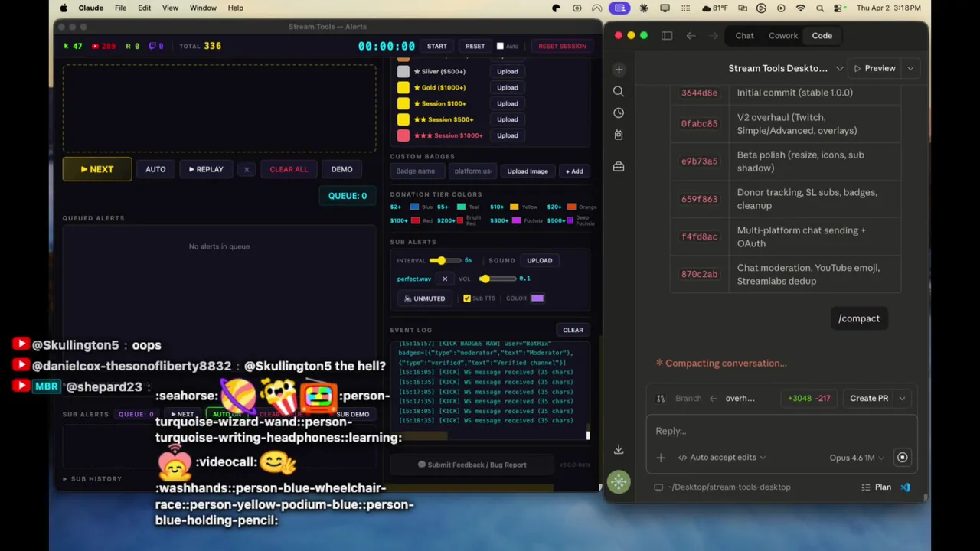Open Submit Feedback / Bug Report

(x=472, y=465)
